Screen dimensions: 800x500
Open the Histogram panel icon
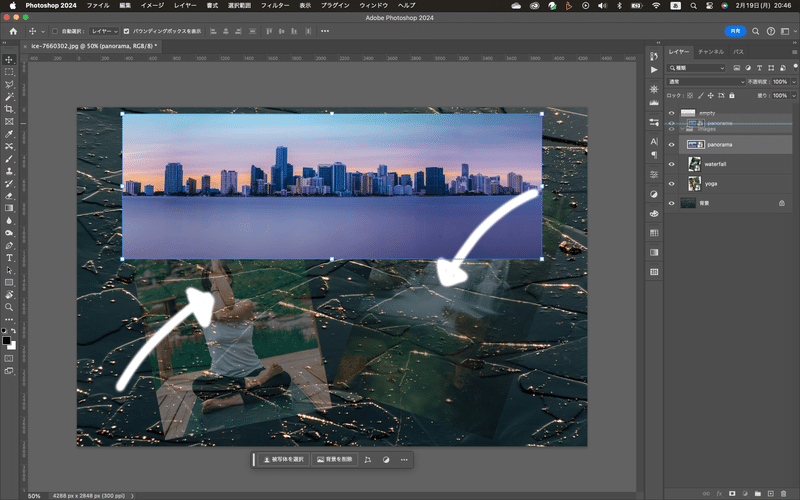pyautogui.click(x=654, y=103)
